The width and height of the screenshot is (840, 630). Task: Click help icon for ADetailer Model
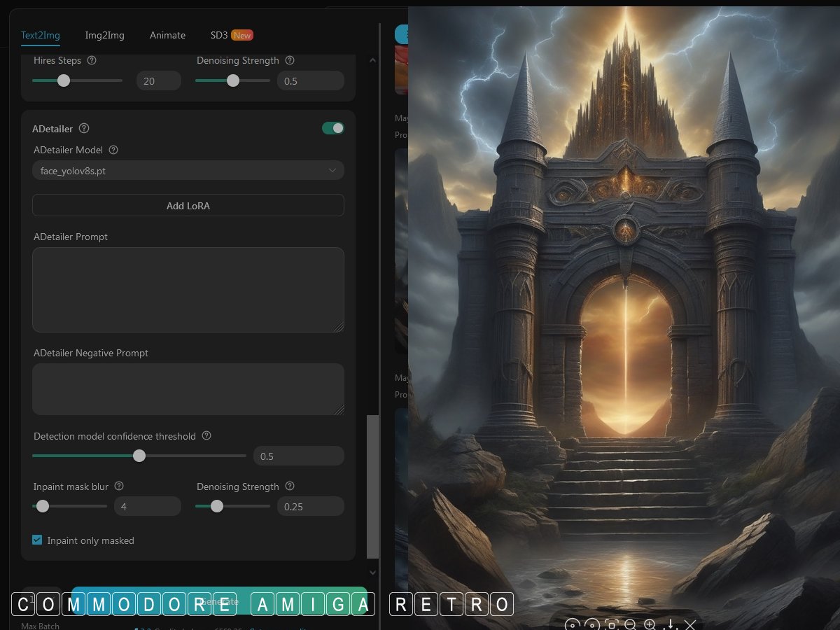[x=113, y=150]
